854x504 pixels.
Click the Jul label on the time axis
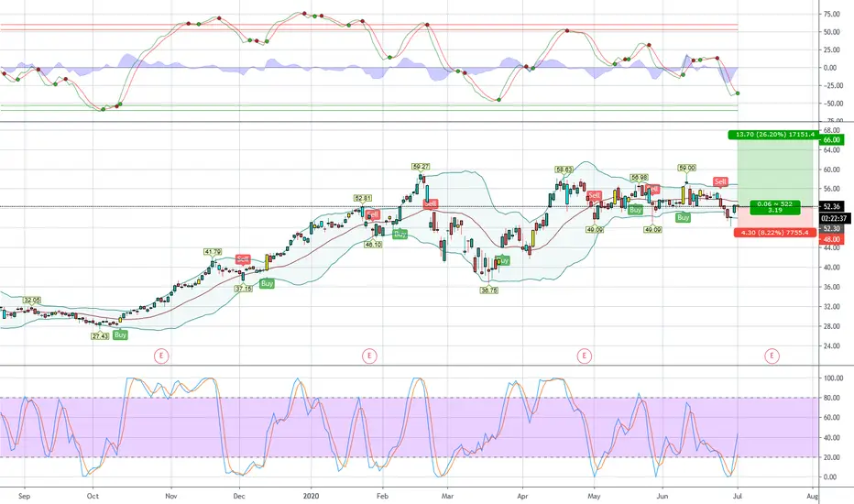pyautogui.click(x=738, y=496)
